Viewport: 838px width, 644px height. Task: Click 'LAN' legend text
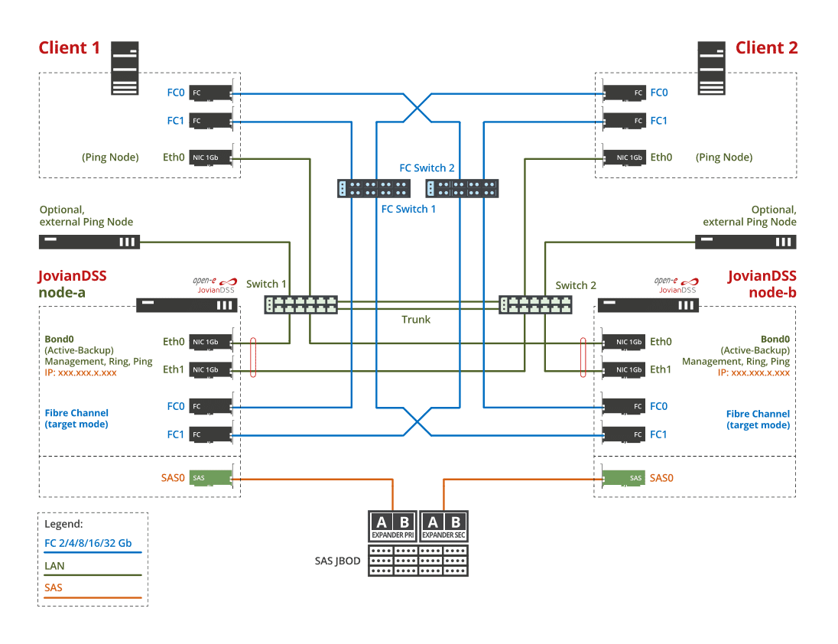(54, 566)
